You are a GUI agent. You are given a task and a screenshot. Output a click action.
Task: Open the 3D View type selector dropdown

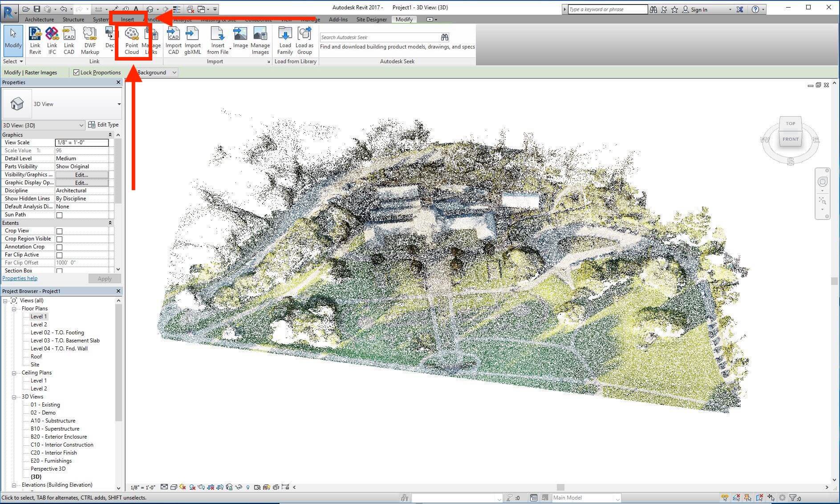pyautogui.click(x=119, y=104)
